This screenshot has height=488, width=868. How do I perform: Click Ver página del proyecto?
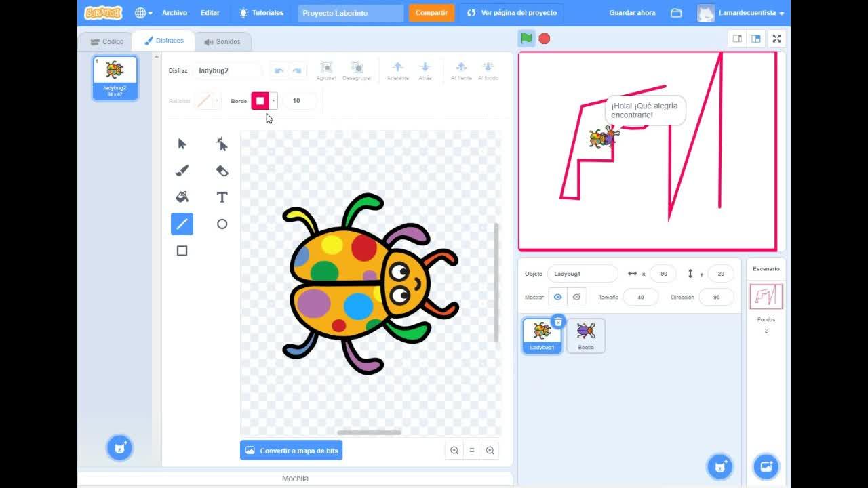coord(512,13)
